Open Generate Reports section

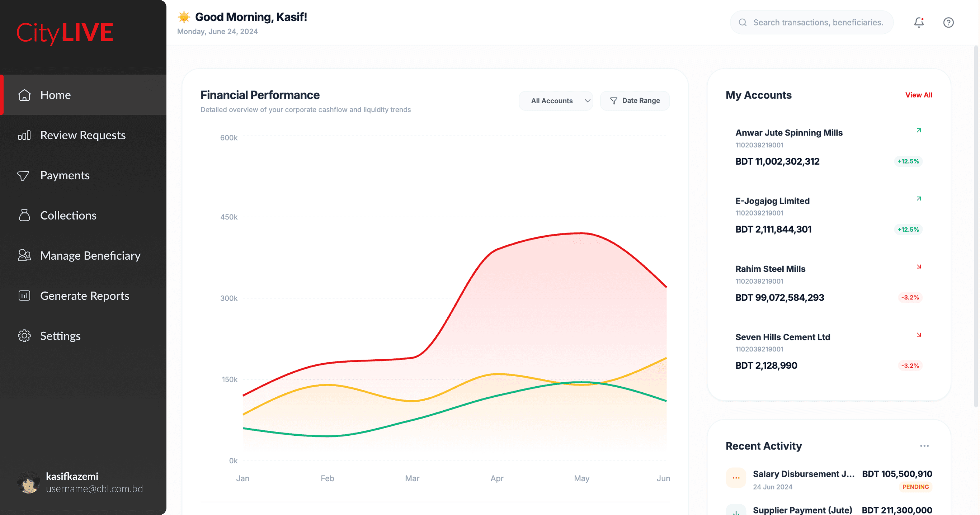pos(84,296)
